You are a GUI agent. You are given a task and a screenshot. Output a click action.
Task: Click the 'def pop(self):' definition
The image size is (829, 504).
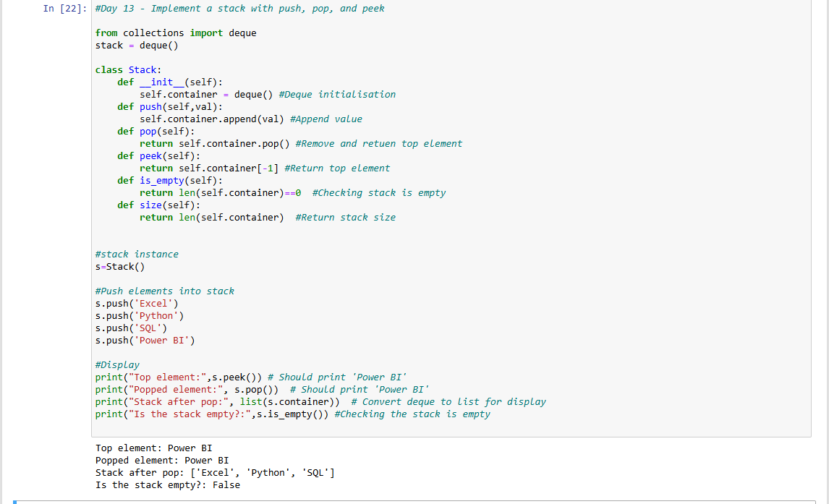point(156,131)
